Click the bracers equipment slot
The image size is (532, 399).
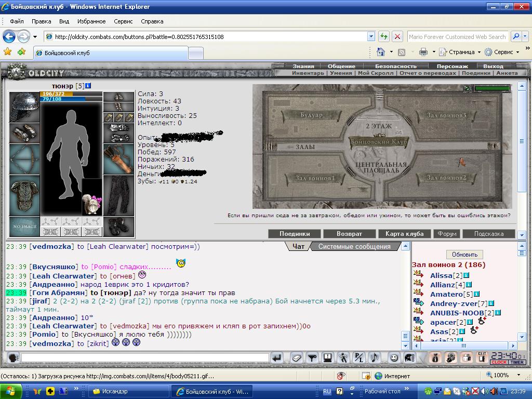click(24, 133)
